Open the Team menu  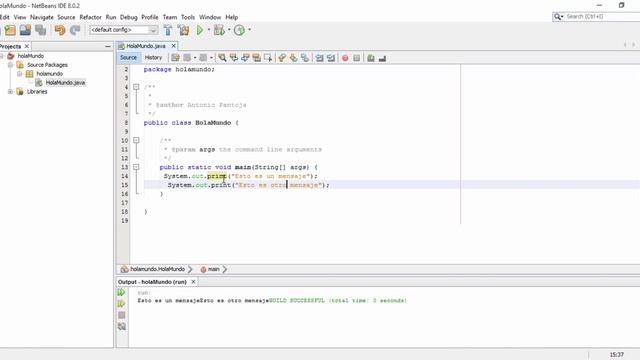(x=170, y=17)
